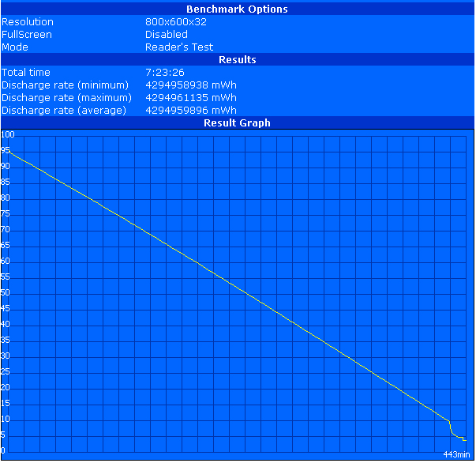Select the Resolution label
This screenshot has height=463, width=476.
pos(28,22)
